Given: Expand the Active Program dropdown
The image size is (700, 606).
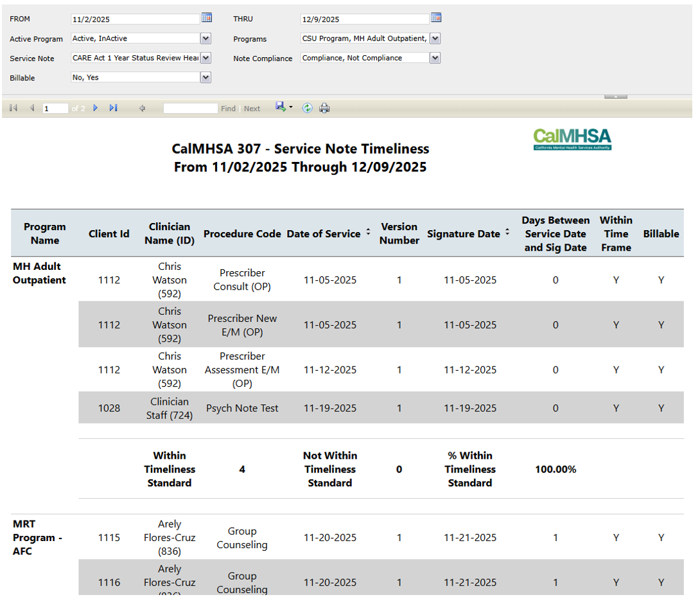Looking at the screenshot, I should point(206,39).
